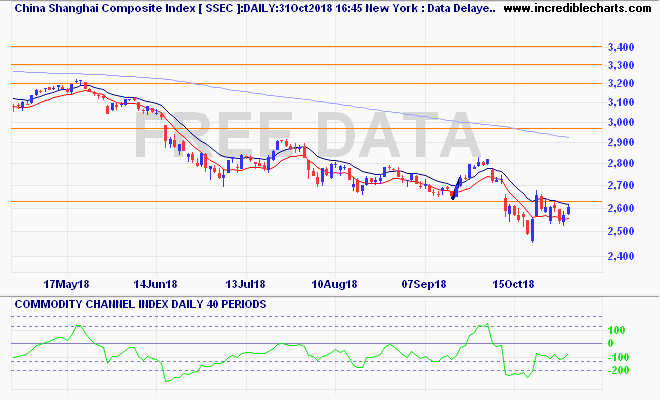Image resolution: width=660 pixels, height=400 pixels.
Task: Pick the 10Aug18 date on the axis
Action: pyautogui.click(x=336, y=283)
